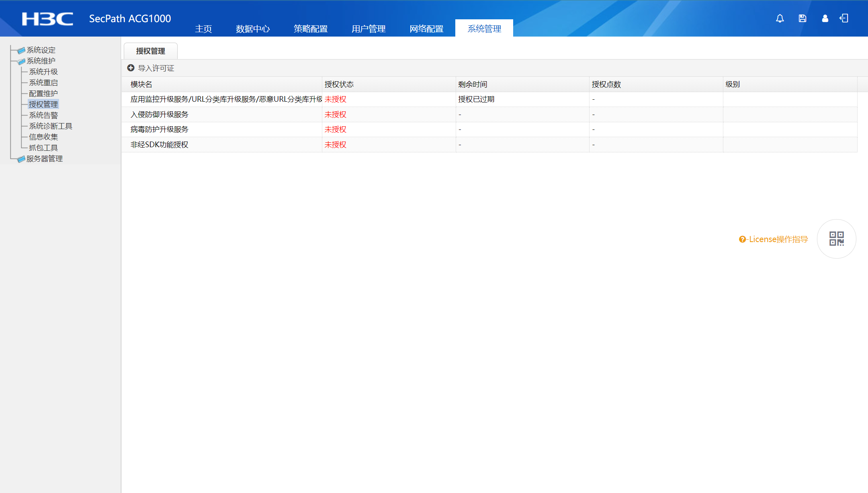Click 导入许可证 to import license

point(156,68)
